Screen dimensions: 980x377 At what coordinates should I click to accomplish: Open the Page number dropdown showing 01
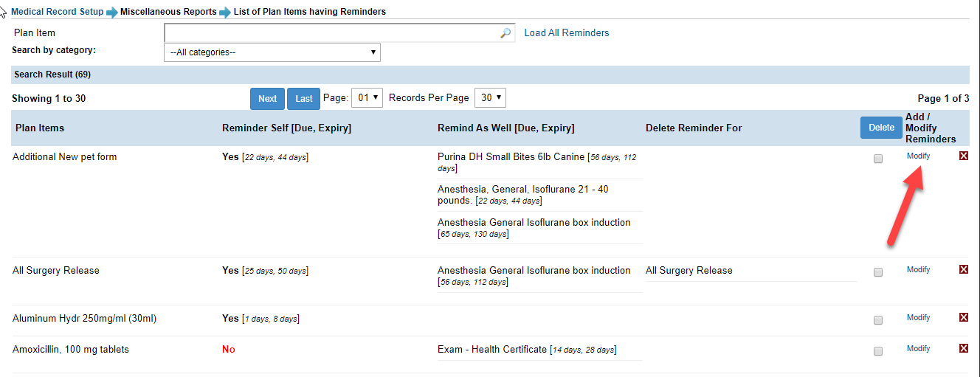pyautogui.click(x=367, y=97)
